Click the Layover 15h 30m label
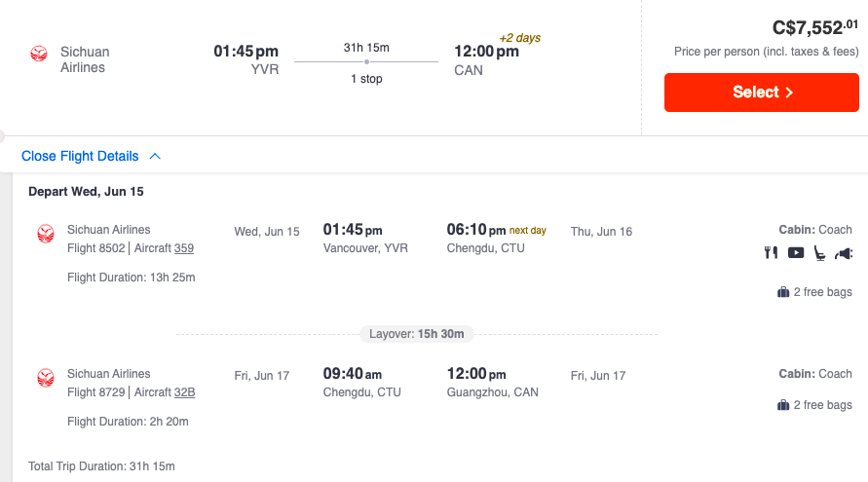Viewport: 868px width, 482px height. [x=416, y=334]
